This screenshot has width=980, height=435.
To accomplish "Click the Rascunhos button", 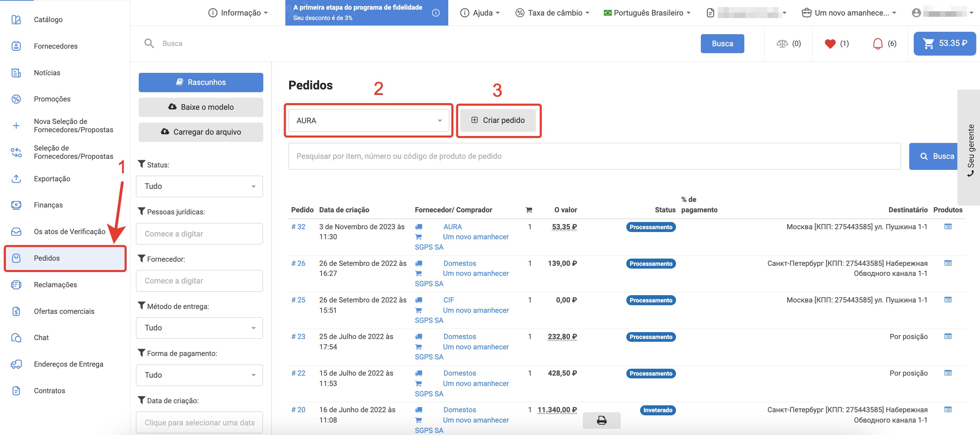I will [x=200, y=82].
